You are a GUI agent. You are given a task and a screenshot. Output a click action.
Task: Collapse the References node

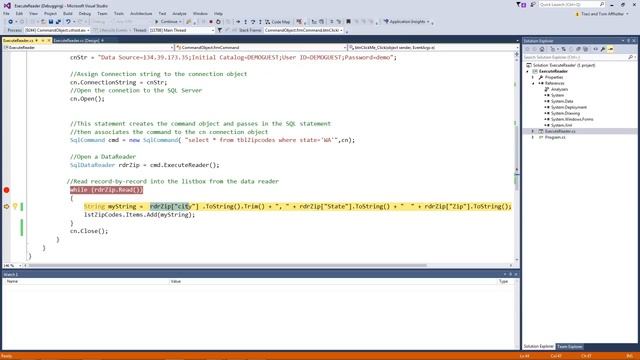533,83
